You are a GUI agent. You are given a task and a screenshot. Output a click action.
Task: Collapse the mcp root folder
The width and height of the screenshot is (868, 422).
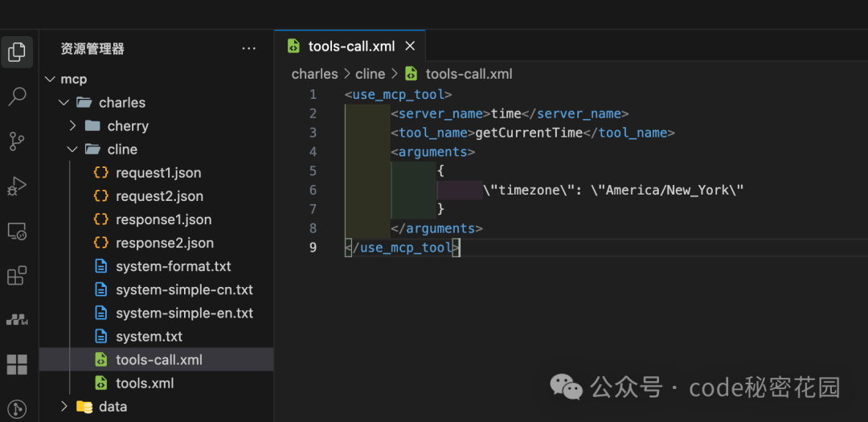point(51,80)
